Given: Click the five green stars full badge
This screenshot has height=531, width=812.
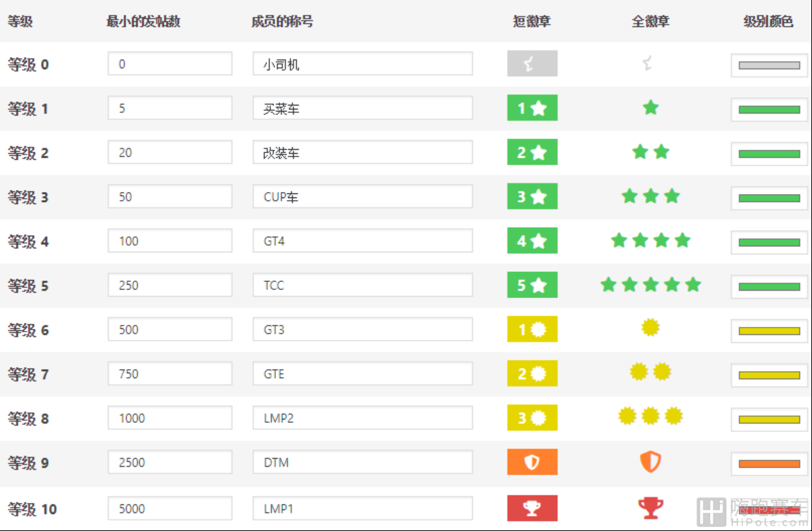Looking at the screenshot, I should (650, 285).
